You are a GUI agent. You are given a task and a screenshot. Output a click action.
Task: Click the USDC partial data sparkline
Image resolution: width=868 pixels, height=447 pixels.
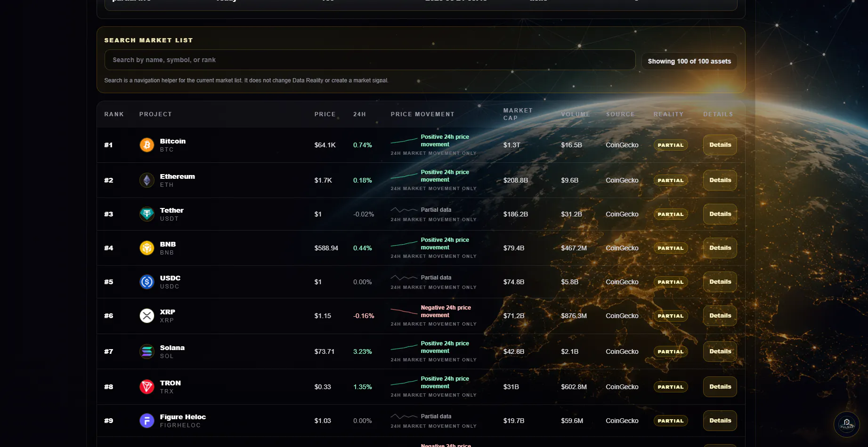404,278
